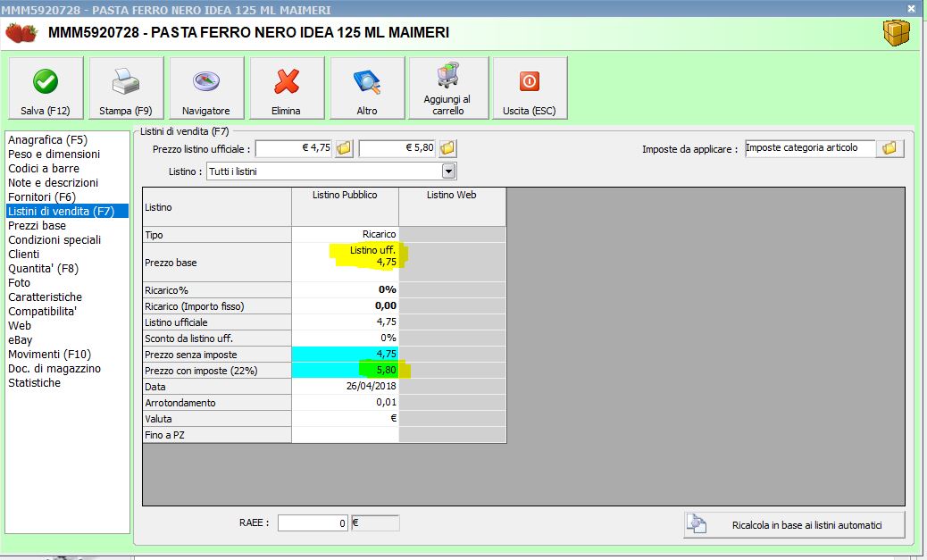The width and height of the screenshot is (927, 560).
Task: Click the € 5,80 price field
Action: pos(397,148)
